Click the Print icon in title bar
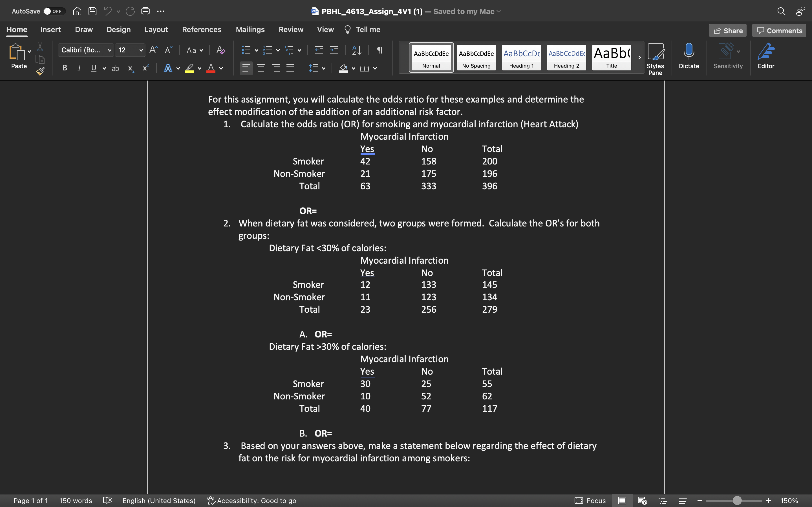The width and height of the screenshot is (812, 507). [145, 11]
